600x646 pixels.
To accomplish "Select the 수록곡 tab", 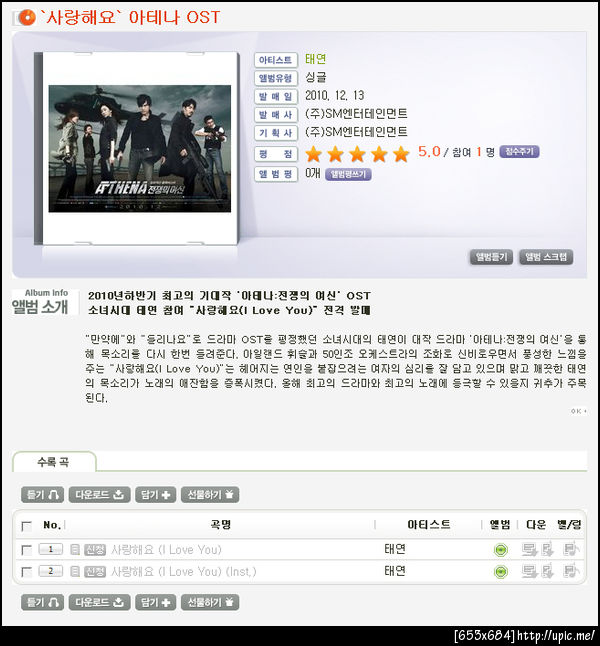I will click(x=54, y=462).
